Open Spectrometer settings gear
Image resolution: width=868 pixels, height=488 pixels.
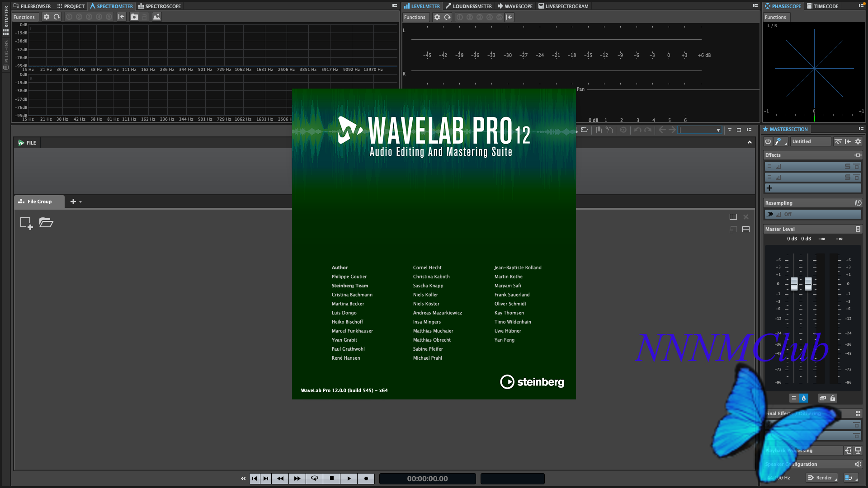click(x=46, y=17)
